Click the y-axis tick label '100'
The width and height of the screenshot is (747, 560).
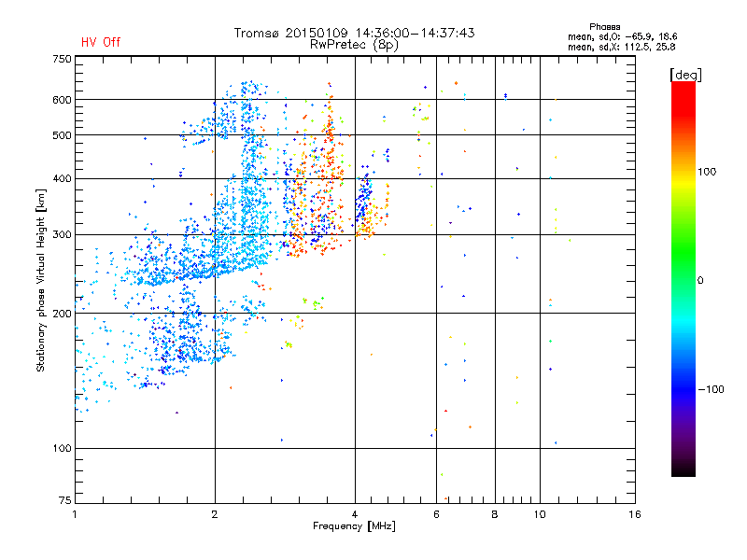[63, 449]
